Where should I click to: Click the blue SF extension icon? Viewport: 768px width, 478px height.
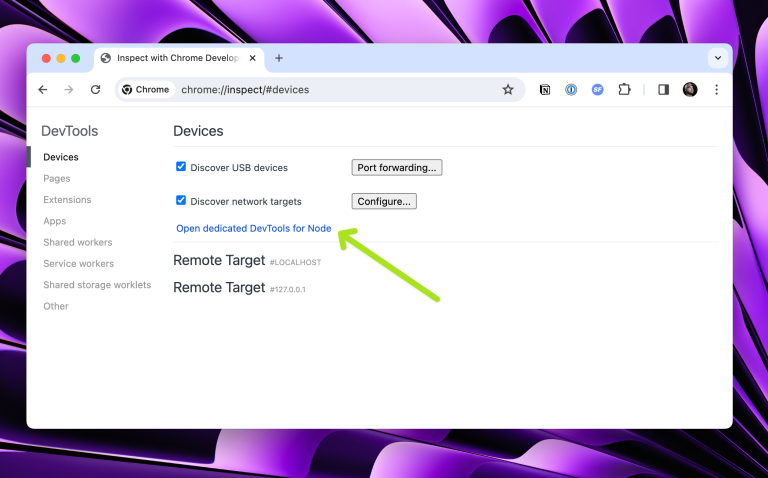598,89
